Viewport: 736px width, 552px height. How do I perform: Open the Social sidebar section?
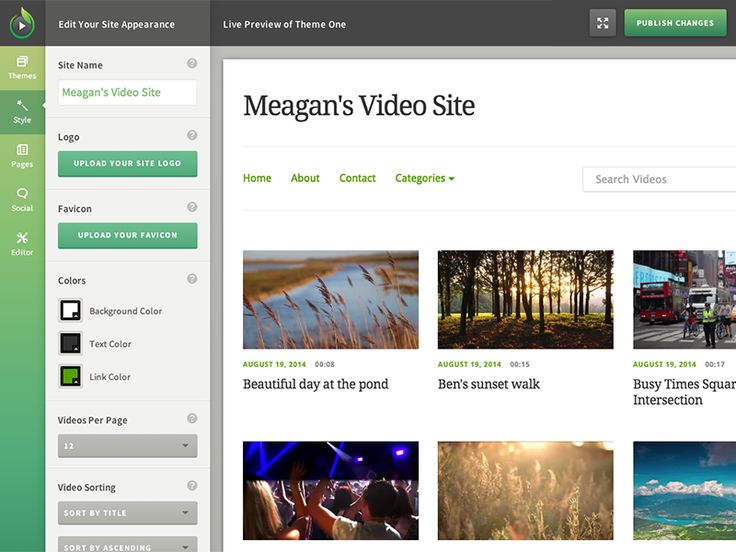pyautogui.click(x=22, y=200)
